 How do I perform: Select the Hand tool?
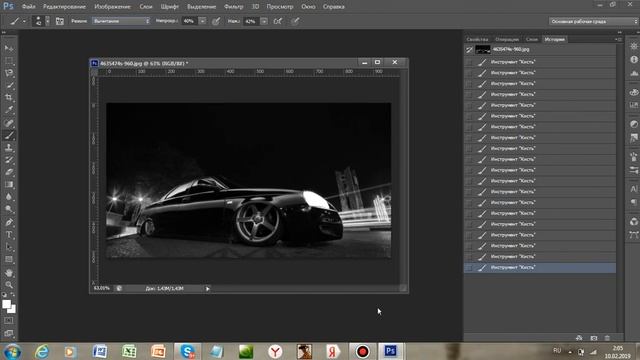tap(9, 273)
